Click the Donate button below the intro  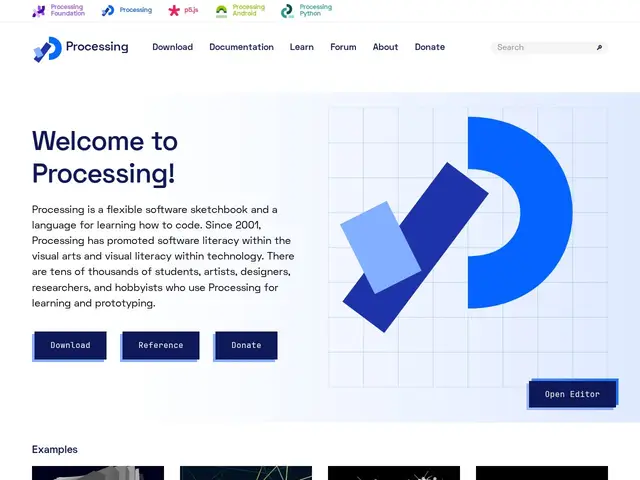(x=246, y=345)
